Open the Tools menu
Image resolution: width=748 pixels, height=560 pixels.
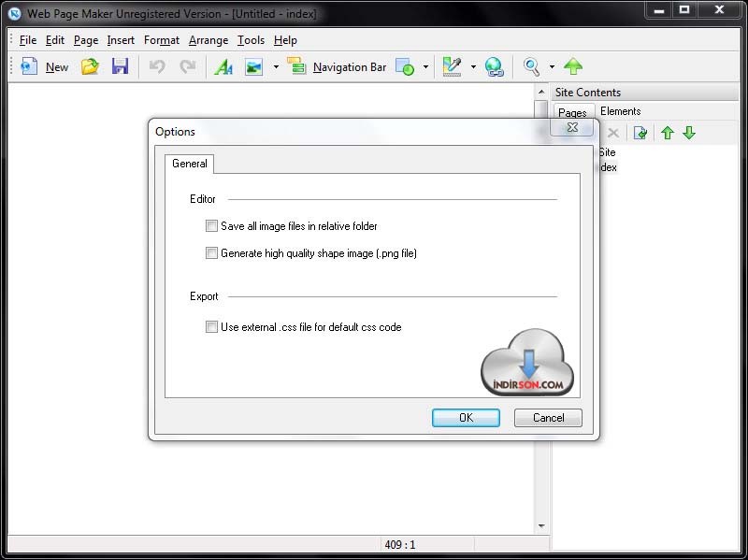click(251, 40)
